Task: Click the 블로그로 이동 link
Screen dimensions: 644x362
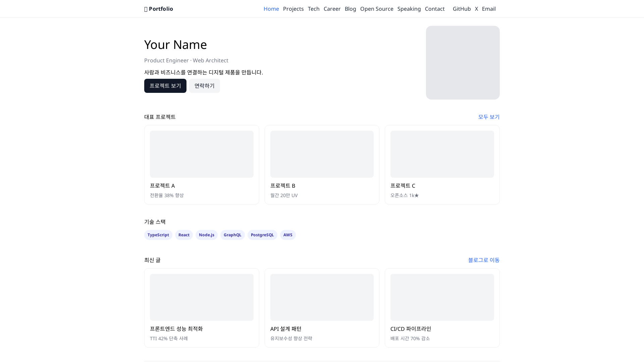Action: point(484,260)
